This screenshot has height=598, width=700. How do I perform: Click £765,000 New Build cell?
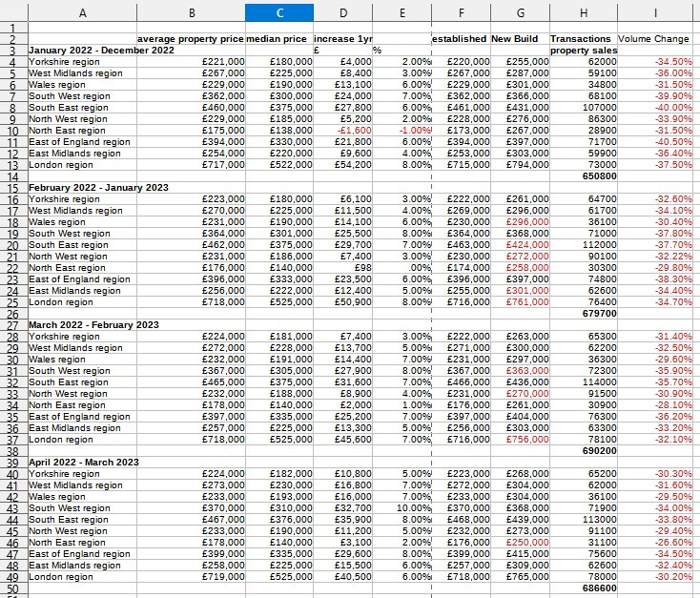coord(520,577)
